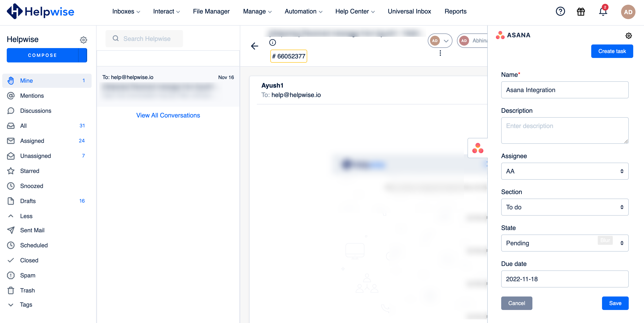644x323 pixels.
Task: Click the # 66052377 conversation ID tag
Action: (x=289, y=56)
